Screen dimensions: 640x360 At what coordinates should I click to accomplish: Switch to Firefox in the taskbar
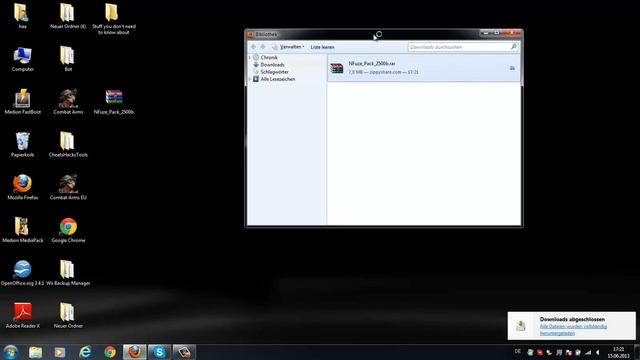[x=135, y=352]
